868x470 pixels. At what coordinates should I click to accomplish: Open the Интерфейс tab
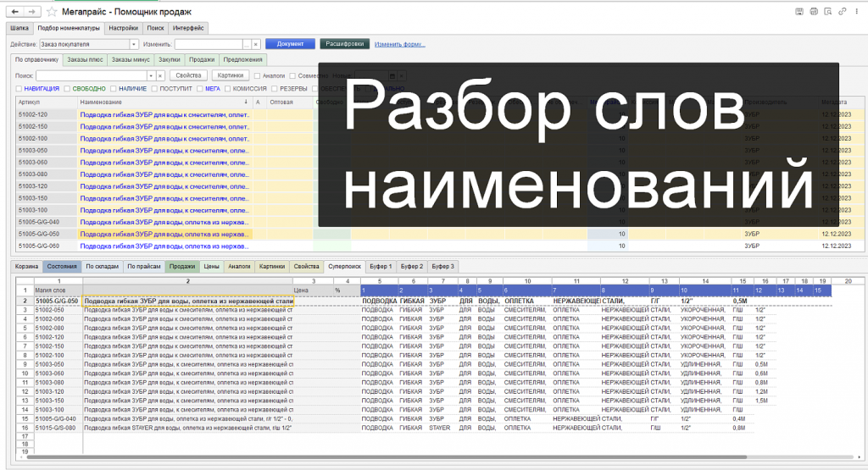[188, 28]
